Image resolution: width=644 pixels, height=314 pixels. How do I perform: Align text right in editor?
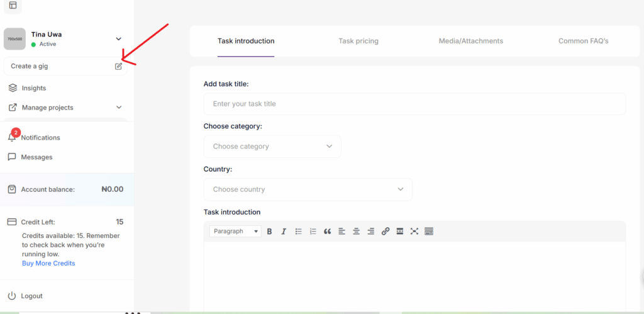tap(371, 232)
